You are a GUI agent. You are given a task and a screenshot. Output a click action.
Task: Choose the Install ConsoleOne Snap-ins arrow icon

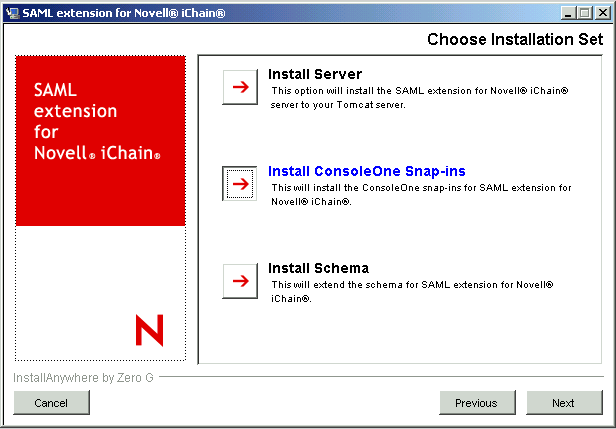240,183
